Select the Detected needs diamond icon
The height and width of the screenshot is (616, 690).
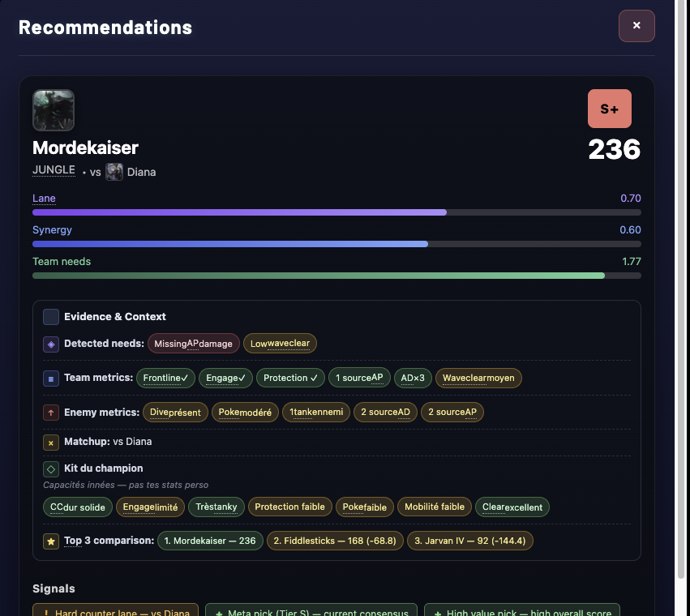pyautogui.click(x=50, y=344)
